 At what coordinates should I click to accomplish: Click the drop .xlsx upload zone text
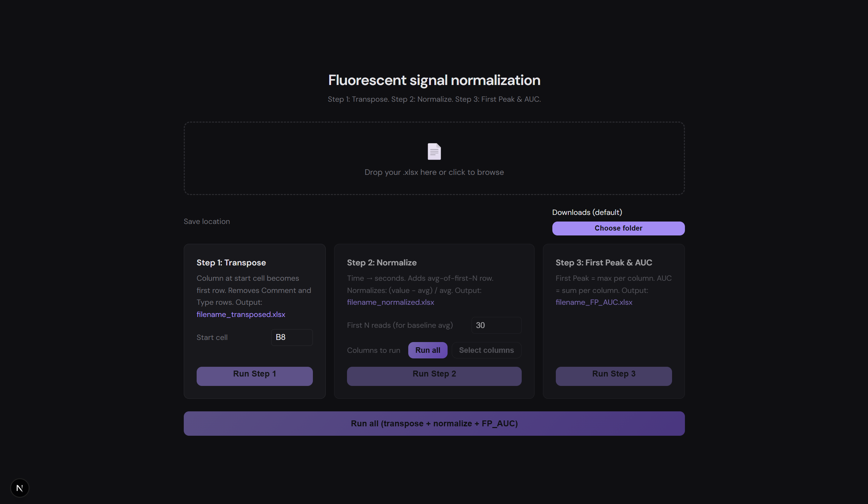(434, 172)
